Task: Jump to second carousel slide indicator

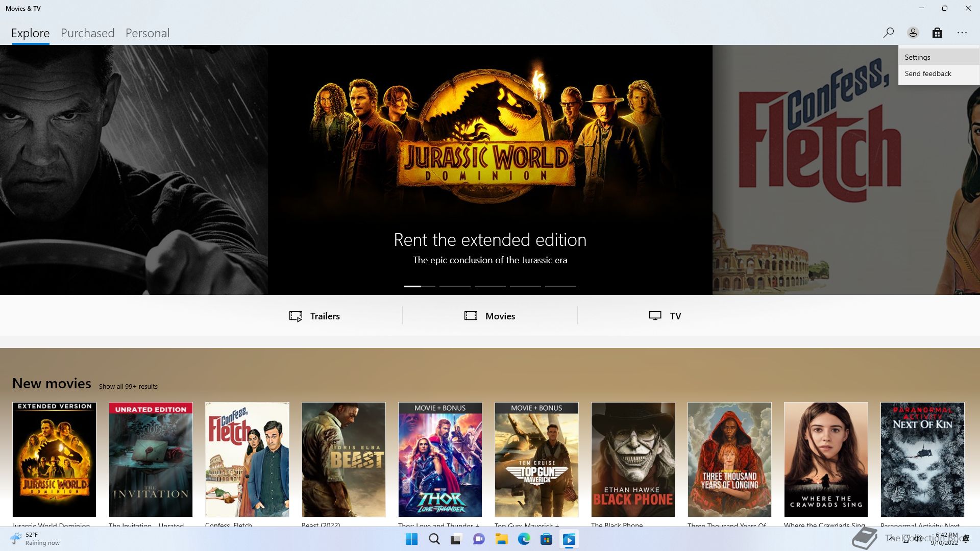Action: tap(455, 286)
